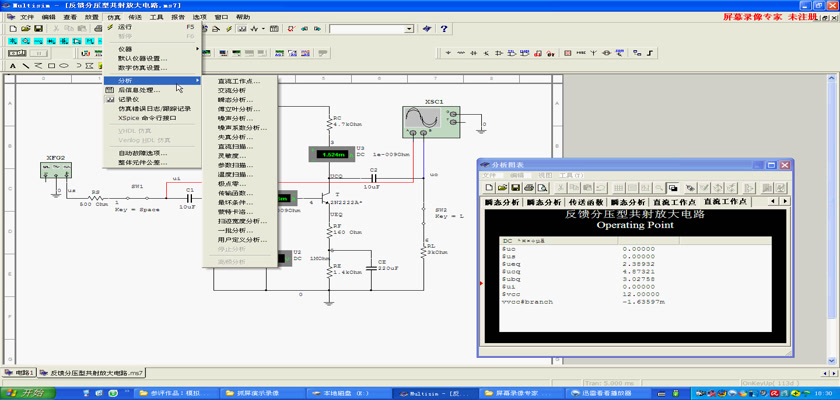Select 瞬态分析... from the submenu
This screenshot has width=840, height=400.
click(x=239, y=100)
